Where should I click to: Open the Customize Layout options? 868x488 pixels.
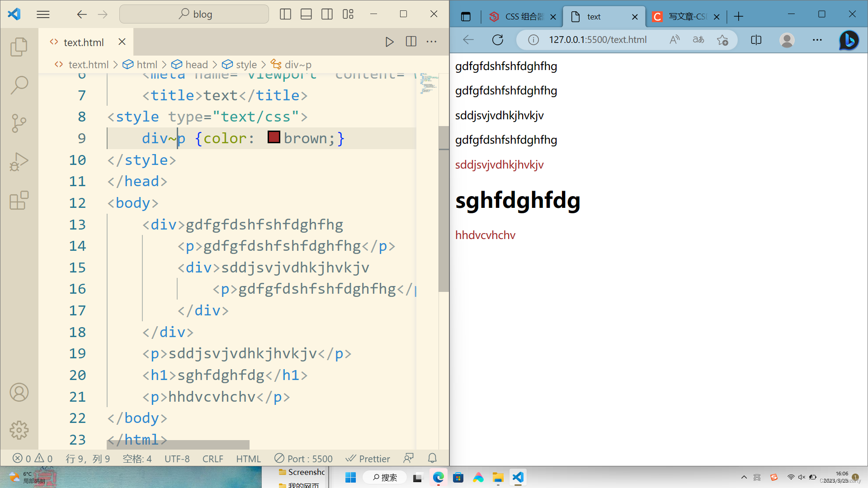pyautogui.click(x=348, y=14)
